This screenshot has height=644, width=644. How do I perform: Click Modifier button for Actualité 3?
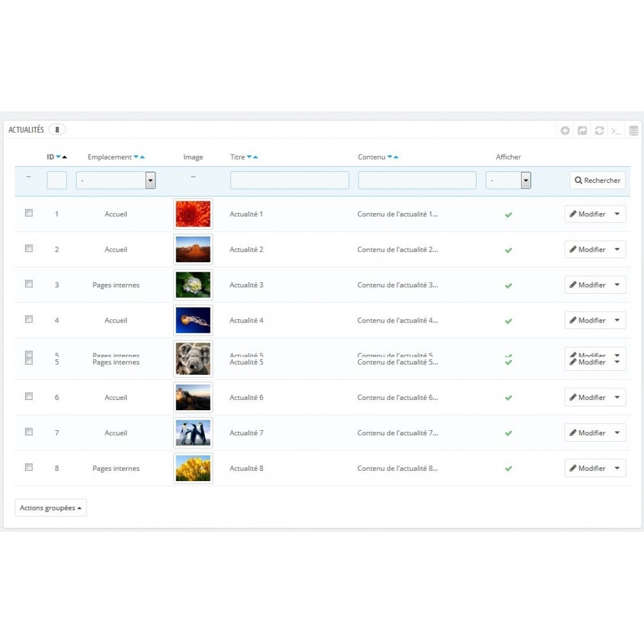tap(588, 285)
